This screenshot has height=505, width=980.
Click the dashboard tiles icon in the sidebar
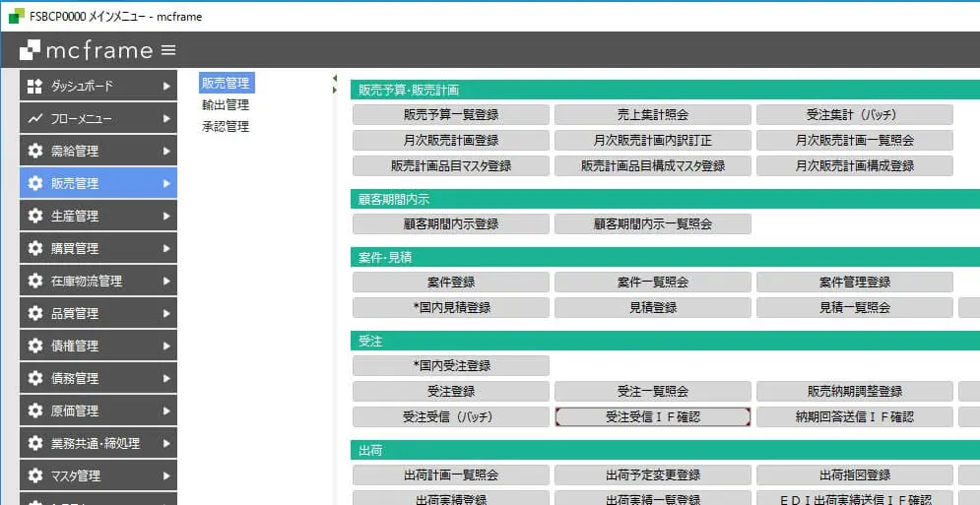coord(35,87)
